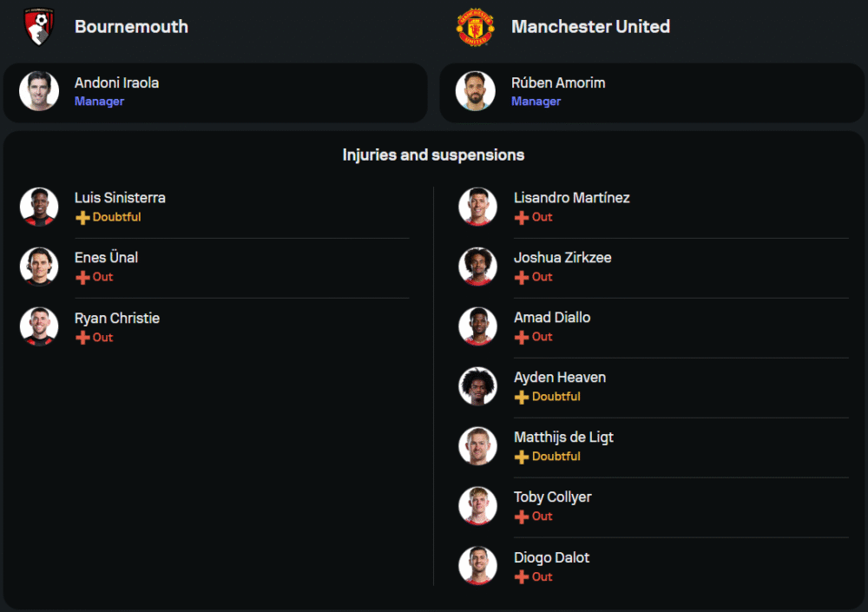The image size is (868, 612).
Task: Click Ayden Heaven's yellow doubtful cross icon
Action: tap(522, 397)
